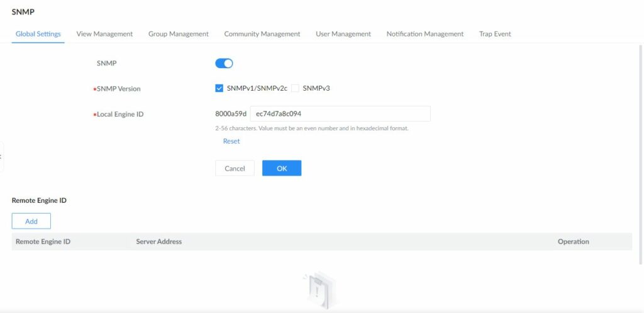Toggle the SNMP enable switch
644x313 pixels.
[224, 64]
